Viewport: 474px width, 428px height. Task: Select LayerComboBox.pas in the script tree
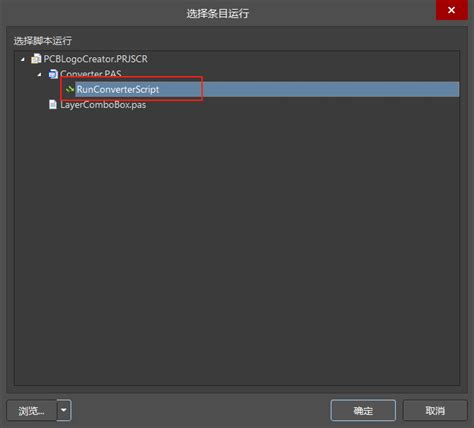[103, 105]
